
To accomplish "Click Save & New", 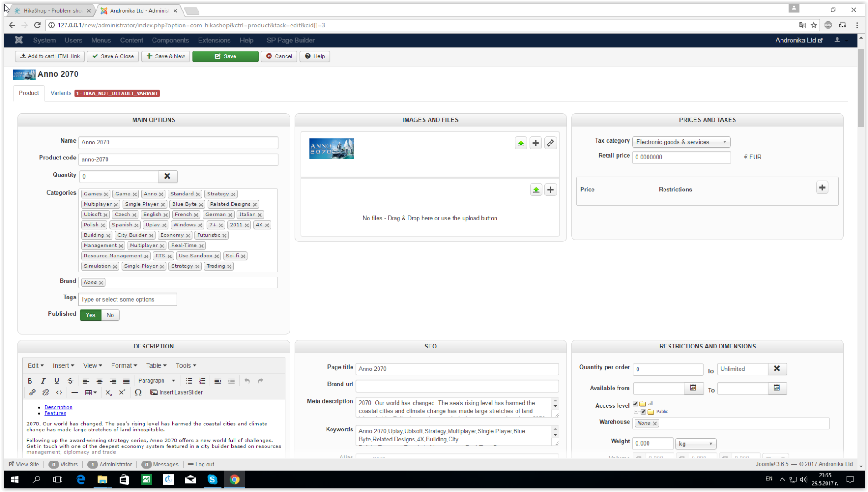I will (166, 56).
